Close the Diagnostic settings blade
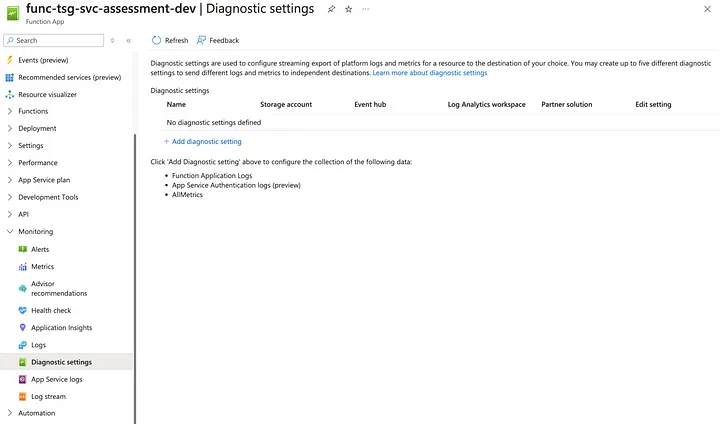This screenshot has width=720, height=424. click(707, 9)
